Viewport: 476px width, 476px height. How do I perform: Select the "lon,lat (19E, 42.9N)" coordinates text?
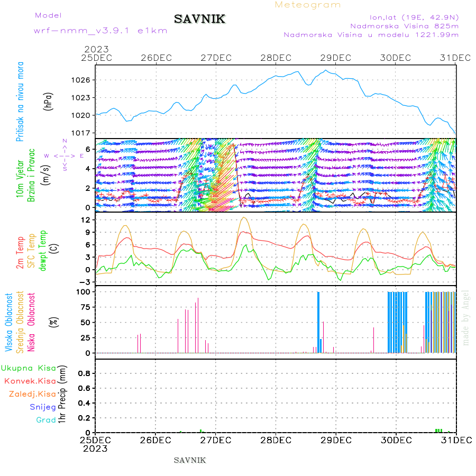point(414,17)
